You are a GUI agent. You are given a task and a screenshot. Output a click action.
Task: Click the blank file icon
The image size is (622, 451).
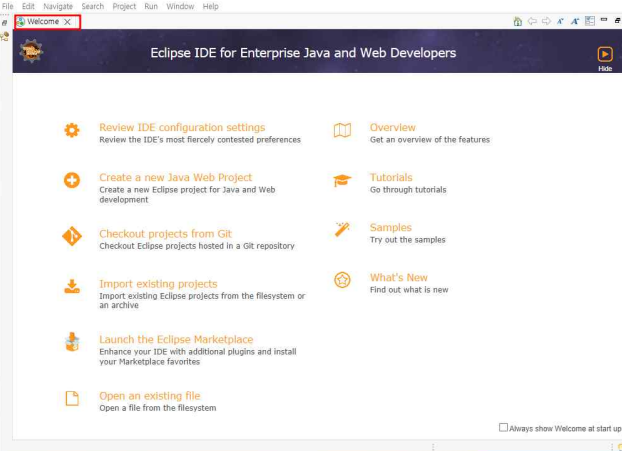point(72,398)
